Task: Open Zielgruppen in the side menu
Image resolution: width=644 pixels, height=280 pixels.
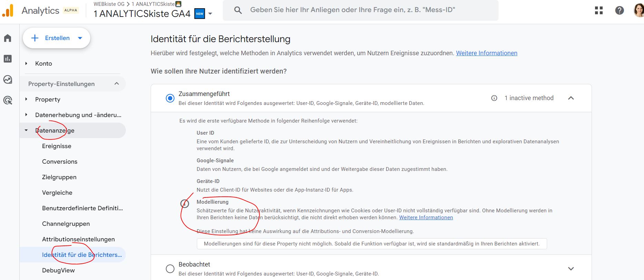Action: pyautogui.click(x=59, y=177)
